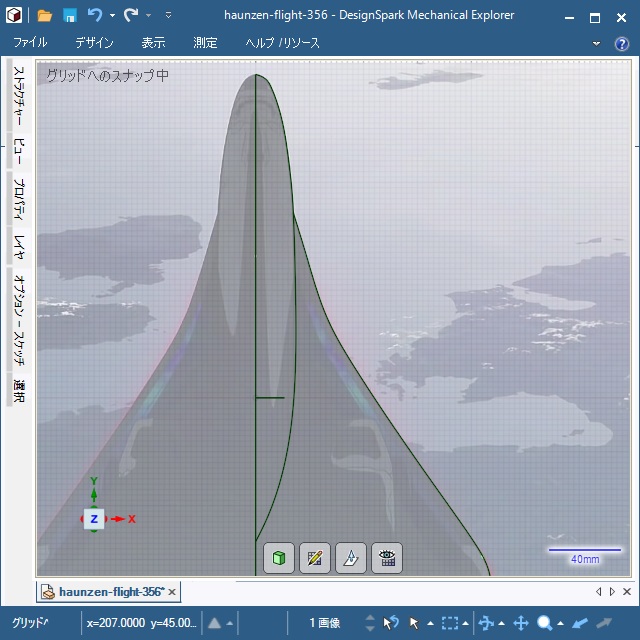Select the haunzen-flight-356 document tab
The image size is (640, 640).
coord(111,592)
